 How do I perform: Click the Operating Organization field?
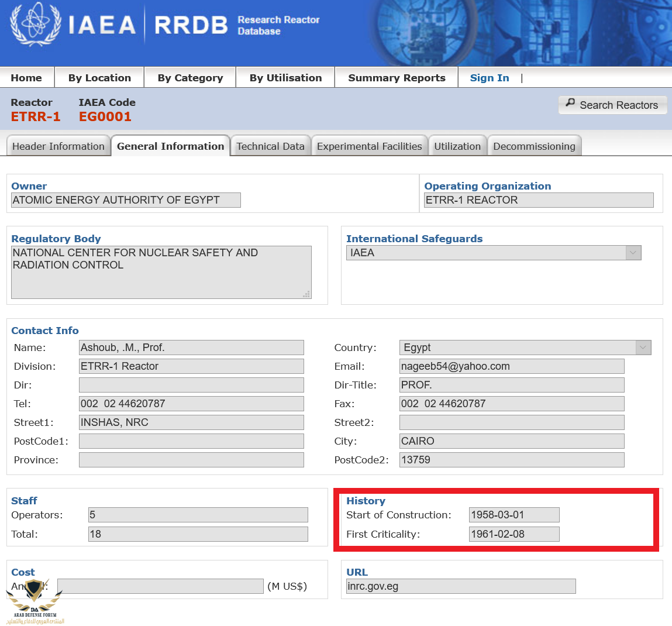click(539, 200)
